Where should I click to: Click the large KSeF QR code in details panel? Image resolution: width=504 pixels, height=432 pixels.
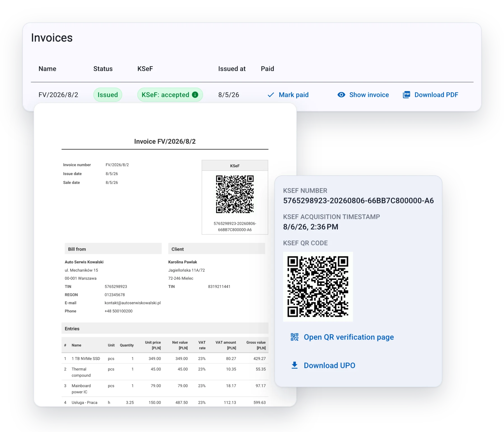pos(318,287)
